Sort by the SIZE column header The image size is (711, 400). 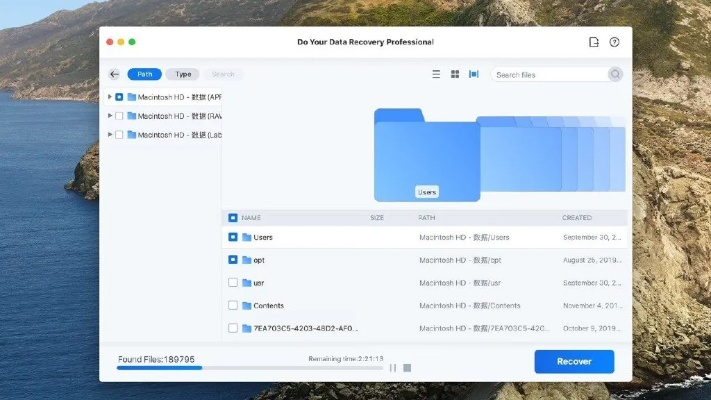377,218
